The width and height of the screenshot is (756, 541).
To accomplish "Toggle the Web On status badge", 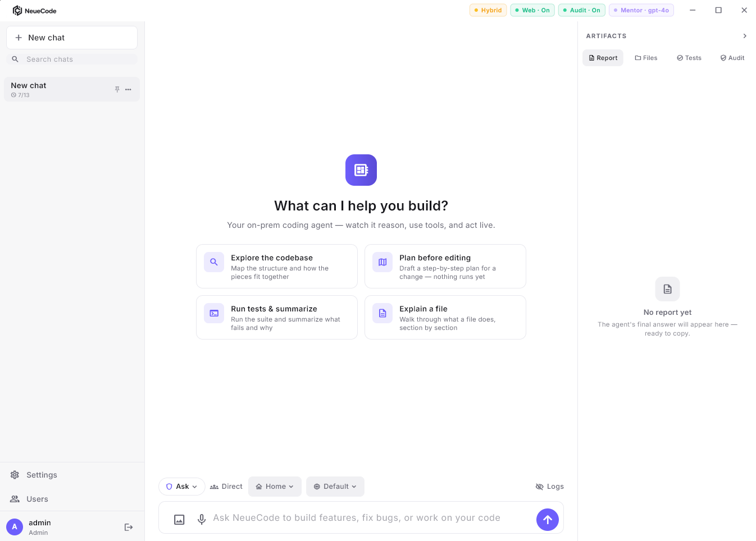I will coord(532,10).
